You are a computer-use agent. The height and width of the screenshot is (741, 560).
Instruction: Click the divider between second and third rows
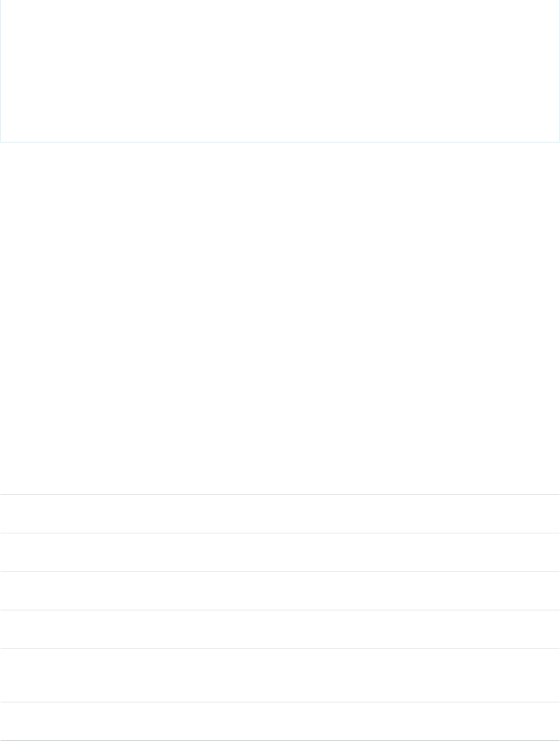tap(280, 571)
